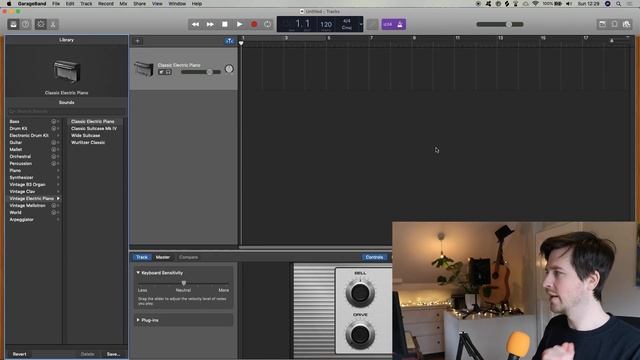Adjust the Keyboard Sensitivity slider
This screenshot has width=640, height=360.
[183, 283]
